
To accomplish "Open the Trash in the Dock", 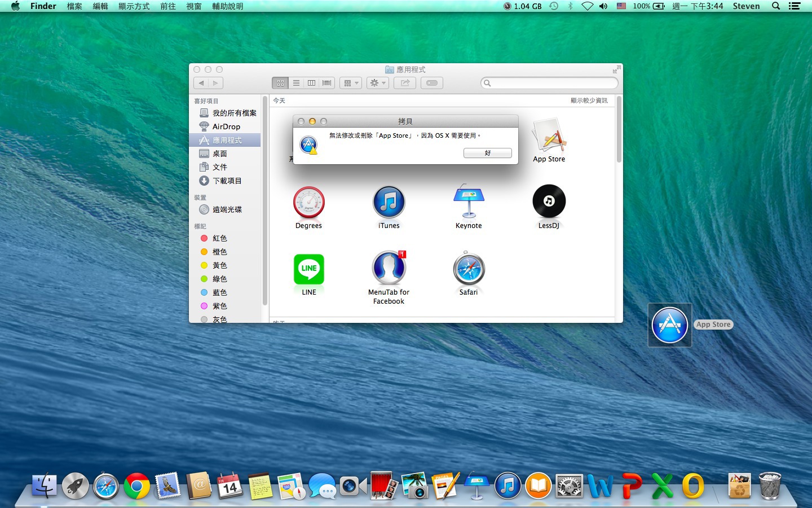I will [770, 485].
